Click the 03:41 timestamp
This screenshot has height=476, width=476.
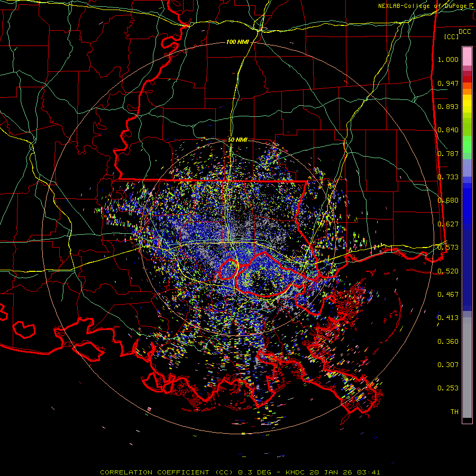pos(369,472)
